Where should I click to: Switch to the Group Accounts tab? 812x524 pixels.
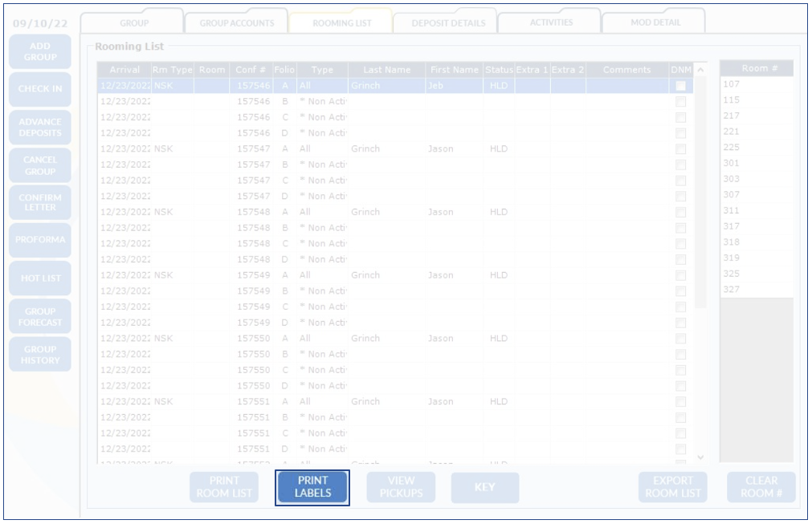[x=237, y=22]
